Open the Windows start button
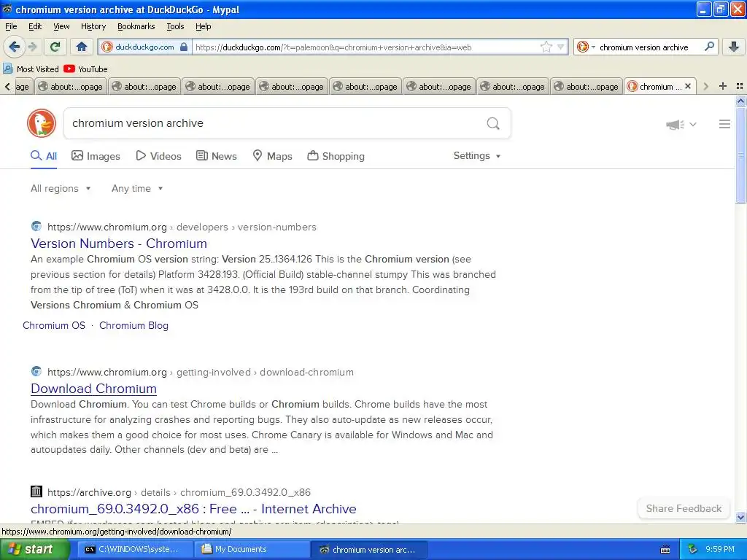This screenshot has height=560, width=747. click(x=35, y=550)
